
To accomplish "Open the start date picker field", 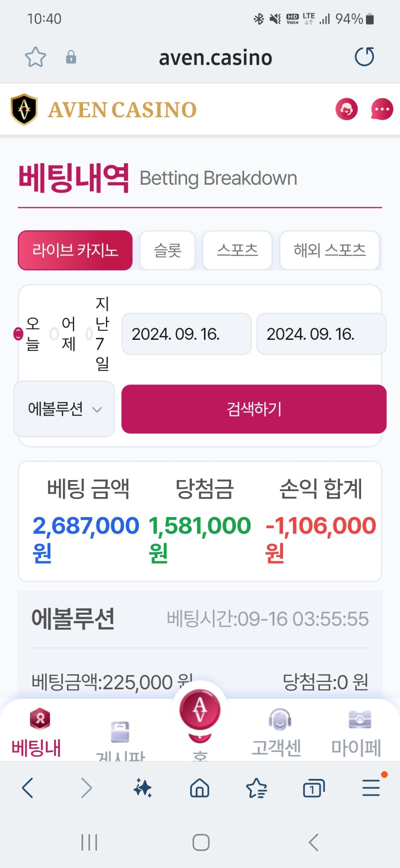I will tap(186, 334).
